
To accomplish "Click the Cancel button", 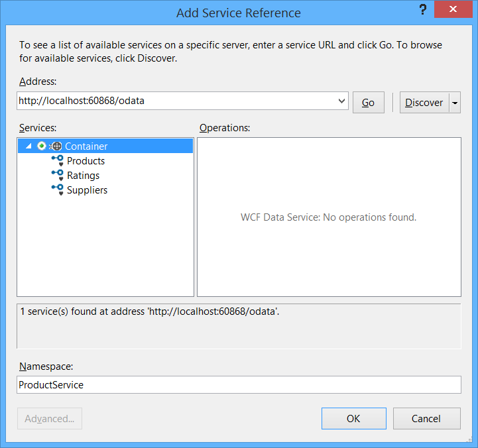I will click(x=426, y=418).
